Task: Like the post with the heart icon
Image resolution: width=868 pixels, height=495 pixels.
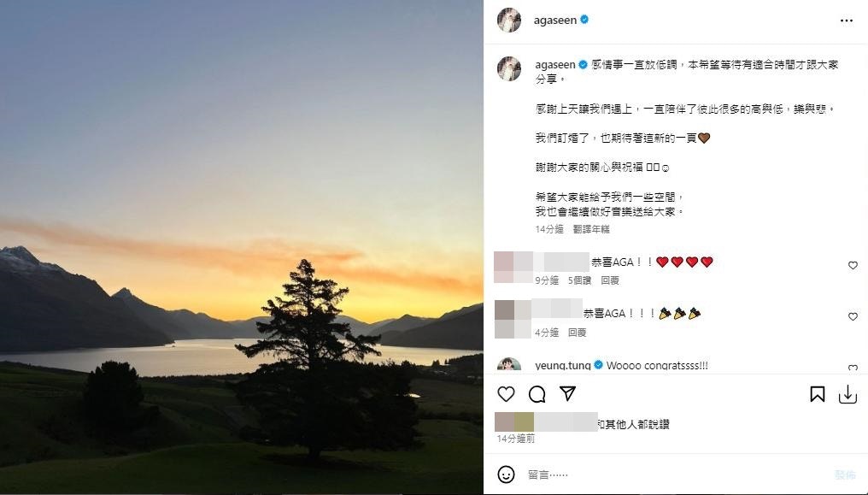Action: pos(506,394)
